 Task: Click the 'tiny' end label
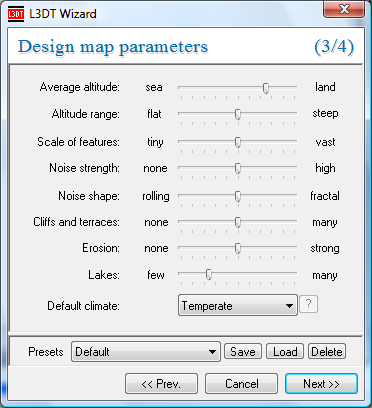(155, 142)
